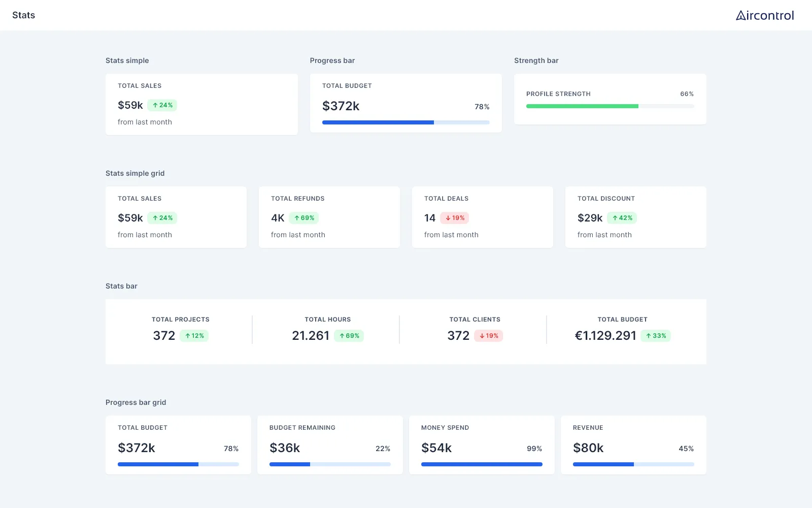The height and width of the screenshot is (508, 812).
Task: Click the 42% badge next to $29k
Action: pos(622,218)
